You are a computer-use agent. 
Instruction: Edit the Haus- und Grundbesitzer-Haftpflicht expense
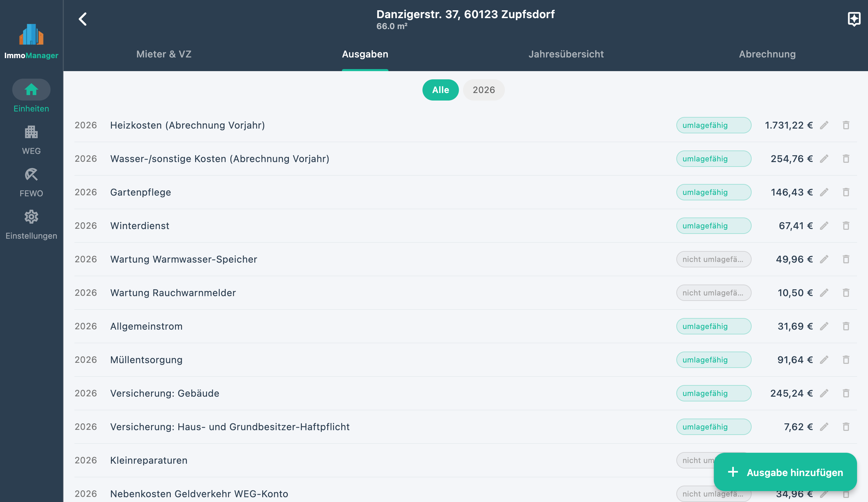coord(824,427)
